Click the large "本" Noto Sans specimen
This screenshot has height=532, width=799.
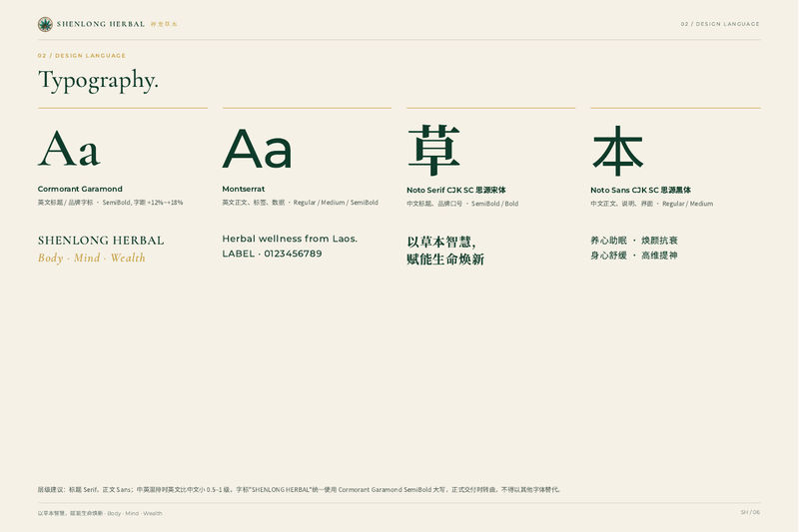(x=617, y=150)
